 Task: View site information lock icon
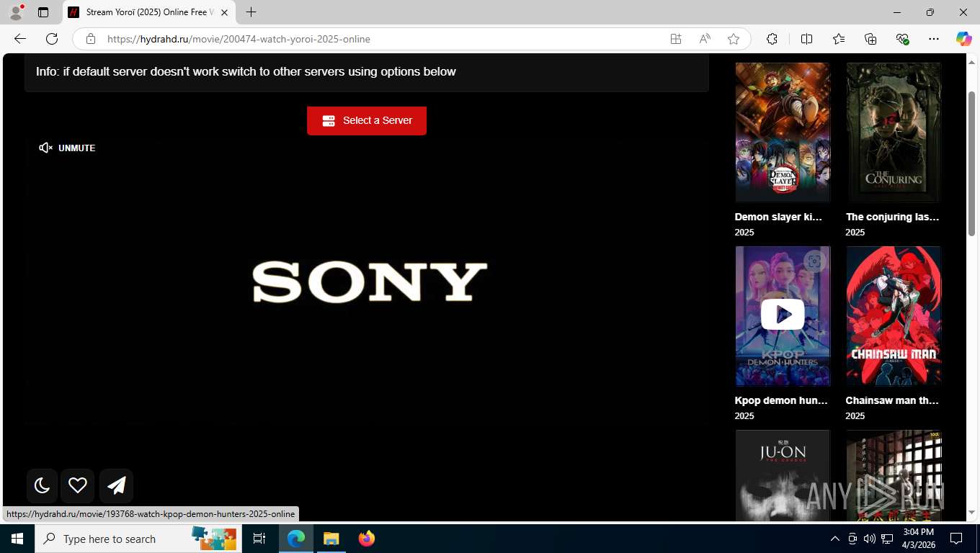[x=91, y=39]
